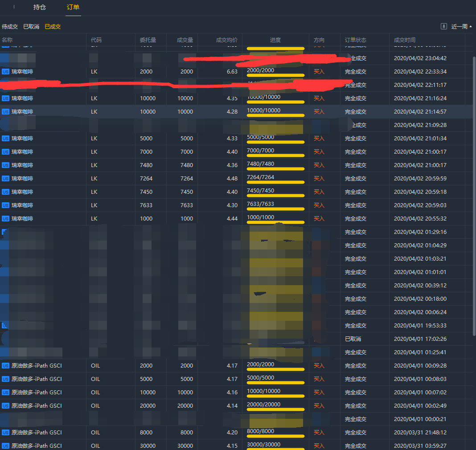The height and width of the screenshot is (450, 476).
Task: Sort by the 代码 column header
Action: click(x=96, y=40)
